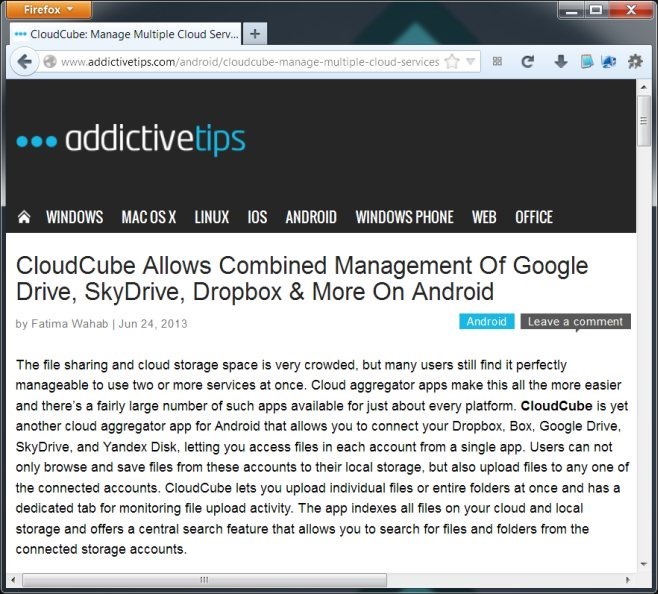Image resolution: width=658 pixels, height=594 pixels.
Task: Click the horizontal scrollbar thumb
Action: coord(204,580)
